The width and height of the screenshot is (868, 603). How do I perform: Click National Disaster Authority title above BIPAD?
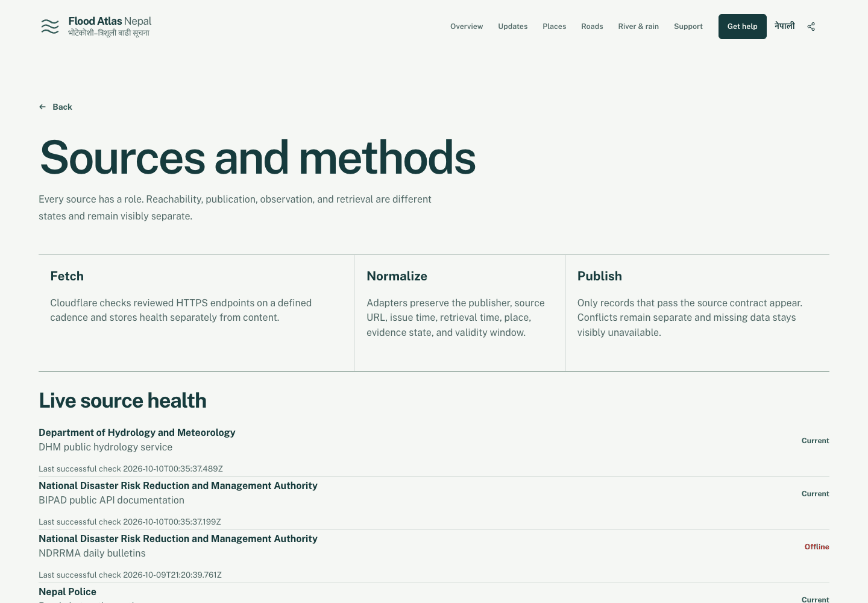tap(178, 485)
